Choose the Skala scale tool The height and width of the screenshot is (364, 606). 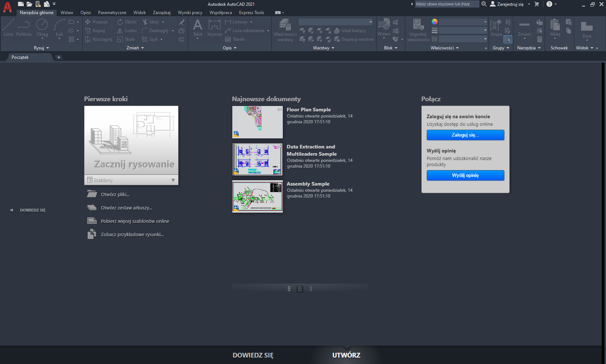[126, 39]
